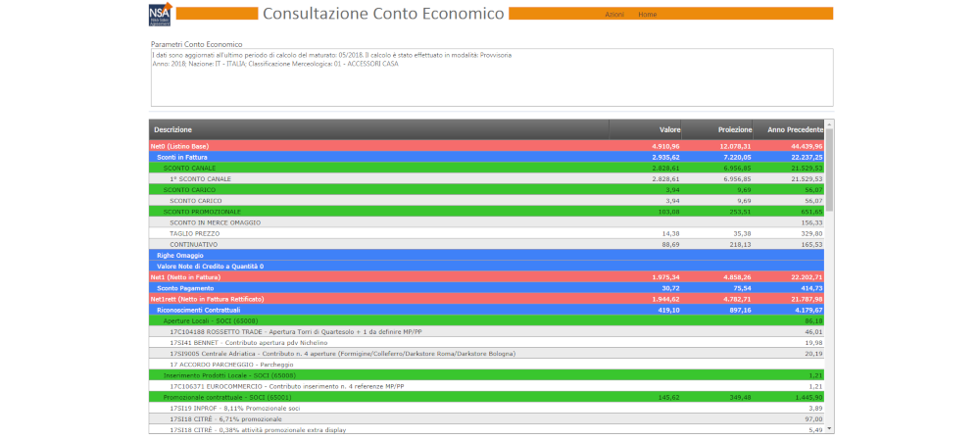Image resolution: width=980 pixels, height=441 pixels.
Task: Select Aperture Locali - SOCI (65008) row
Action: (x=487, y=320)
